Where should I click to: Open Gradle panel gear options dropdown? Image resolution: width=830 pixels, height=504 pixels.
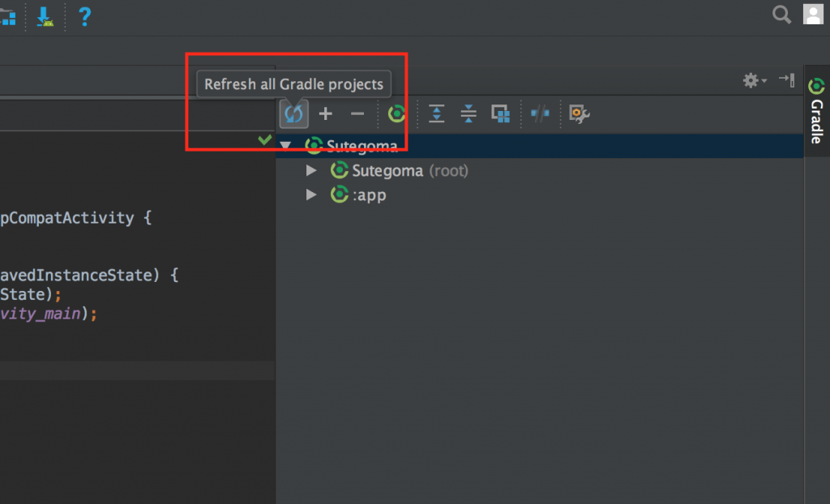click(755, 80)
